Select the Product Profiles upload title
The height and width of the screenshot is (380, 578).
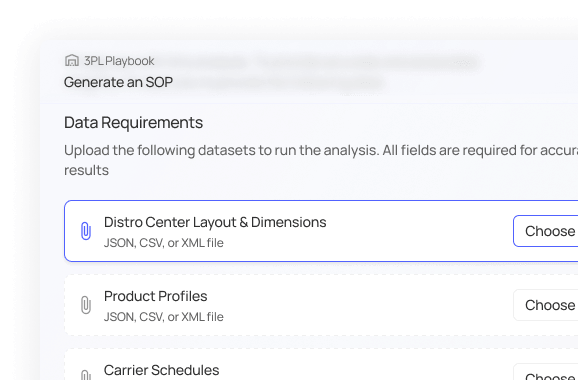(156, 296)
